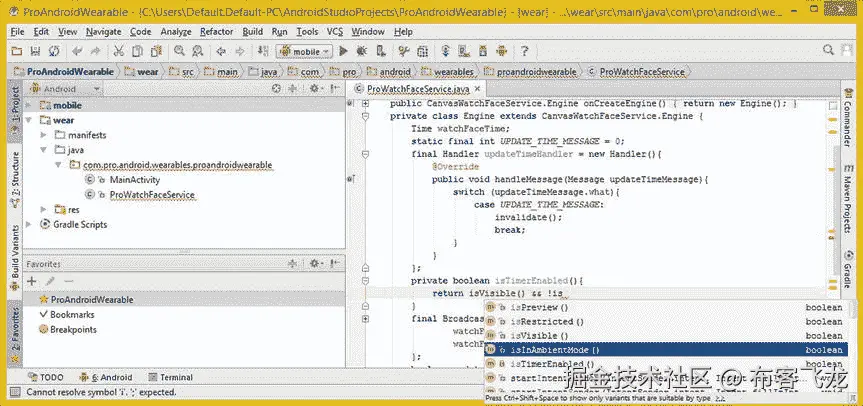Screen dimensions: 863x406
Task: Open the mobile run configuration dropdown
Action: (x=304, y=51)
